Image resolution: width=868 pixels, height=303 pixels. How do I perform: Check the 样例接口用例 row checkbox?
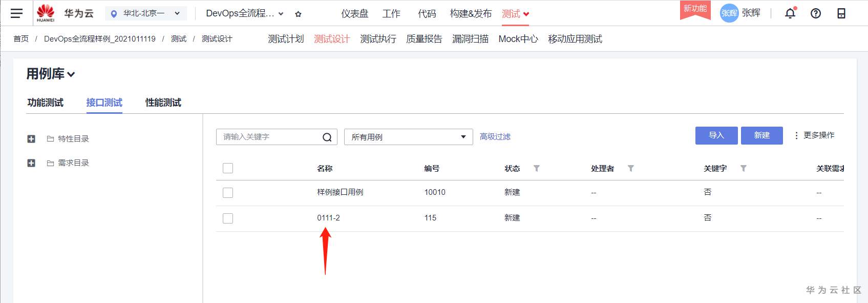[x=228, y=193]
